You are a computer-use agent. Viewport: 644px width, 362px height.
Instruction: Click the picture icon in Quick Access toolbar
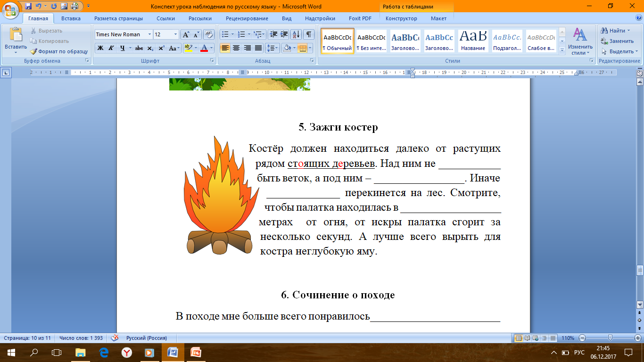[65, 6]
